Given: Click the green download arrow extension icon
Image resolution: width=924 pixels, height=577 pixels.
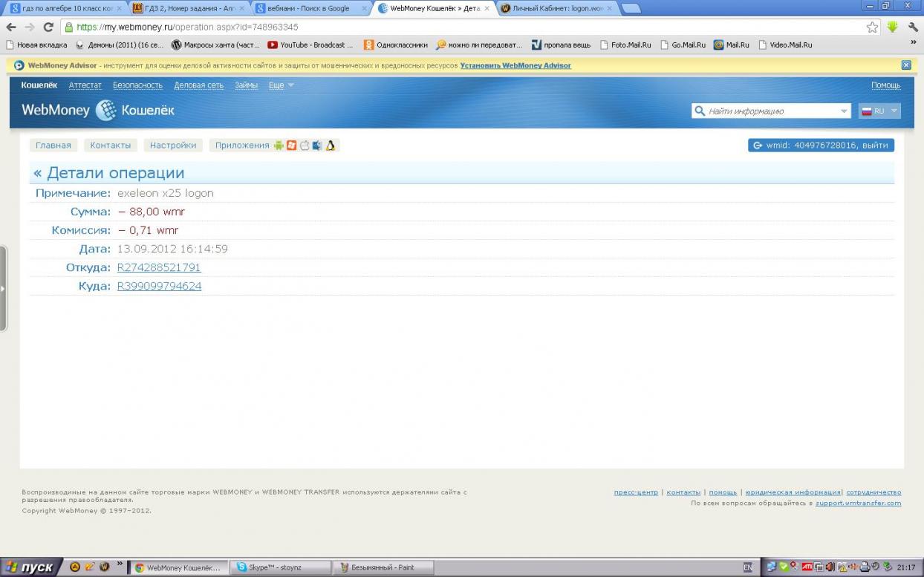Looking at the screenshot, I should click(x=892, y=27).
